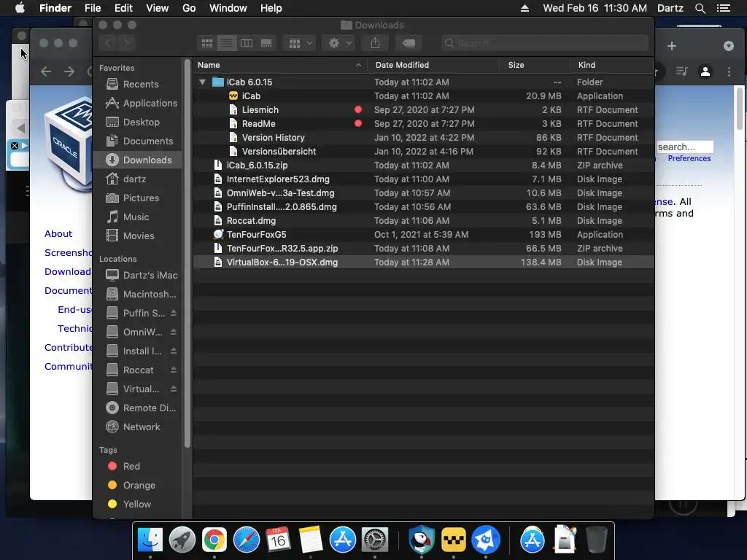
Task: Open Spotlight search in menu bar
Action: pyautogui.click(x=700, y=8)
